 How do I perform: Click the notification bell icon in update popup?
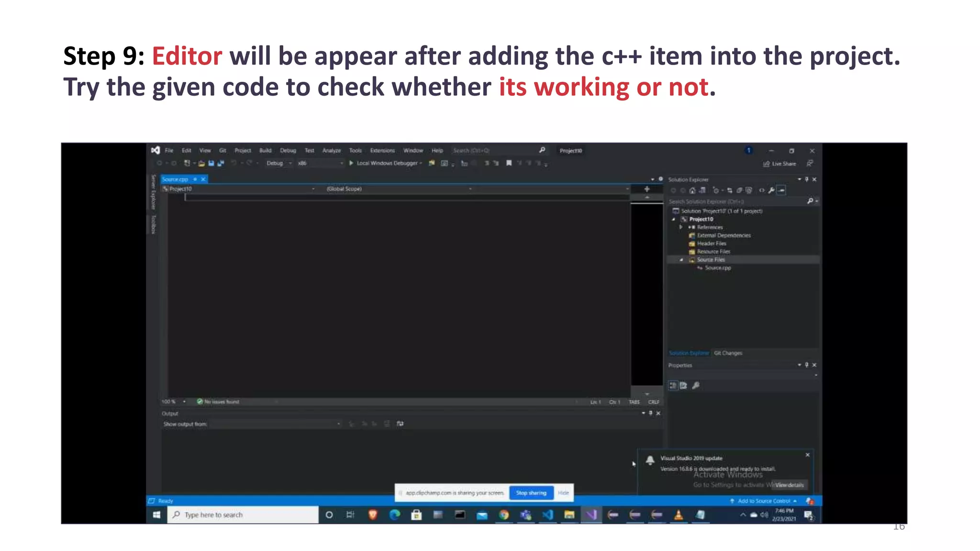650,460
